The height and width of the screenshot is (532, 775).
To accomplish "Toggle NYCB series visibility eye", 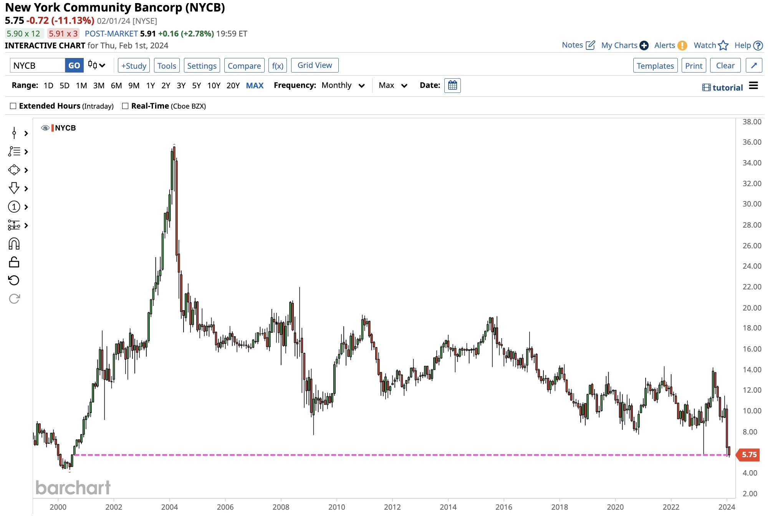I will [x=45, y=128].
